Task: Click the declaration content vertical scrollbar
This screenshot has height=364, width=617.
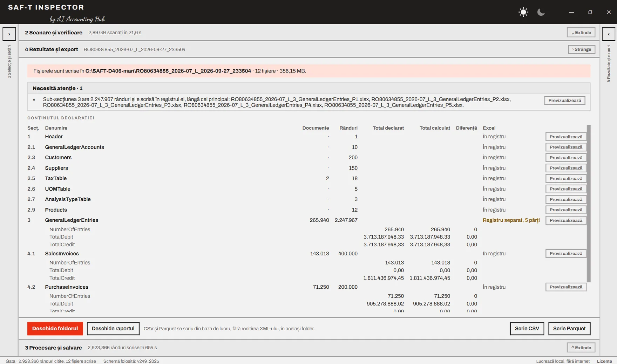Action: point(589,204)
